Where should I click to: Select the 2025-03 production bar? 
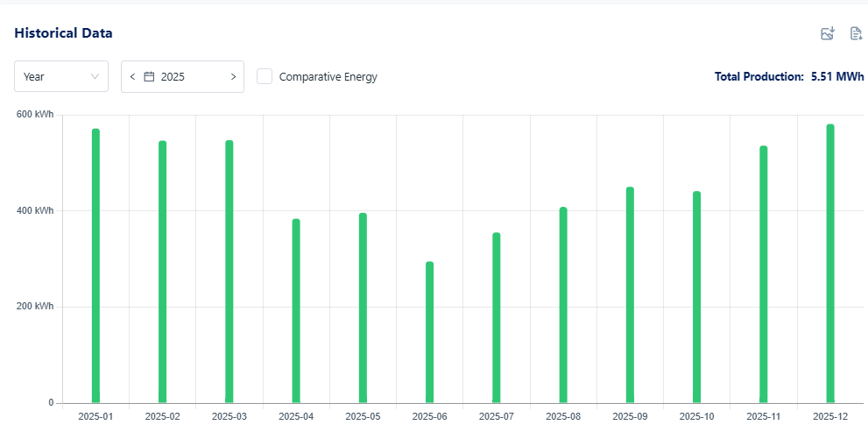[x=229, y=272]
